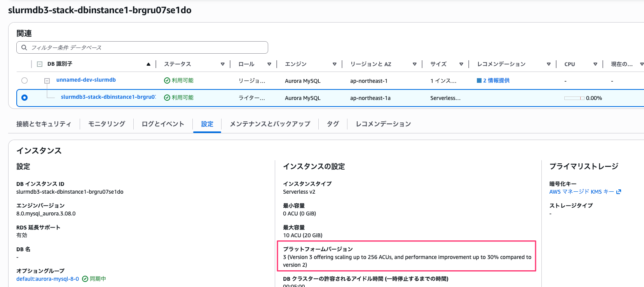Select the unnamed-dev-slurmdb radio button
The image size is (644, 287).
coord(24,80)
